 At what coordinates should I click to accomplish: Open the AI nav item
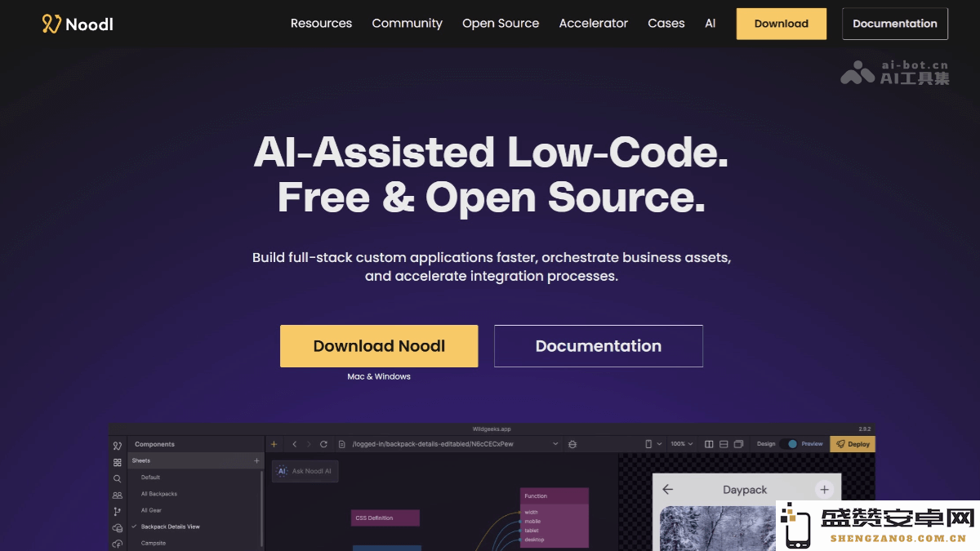[710, 24]
